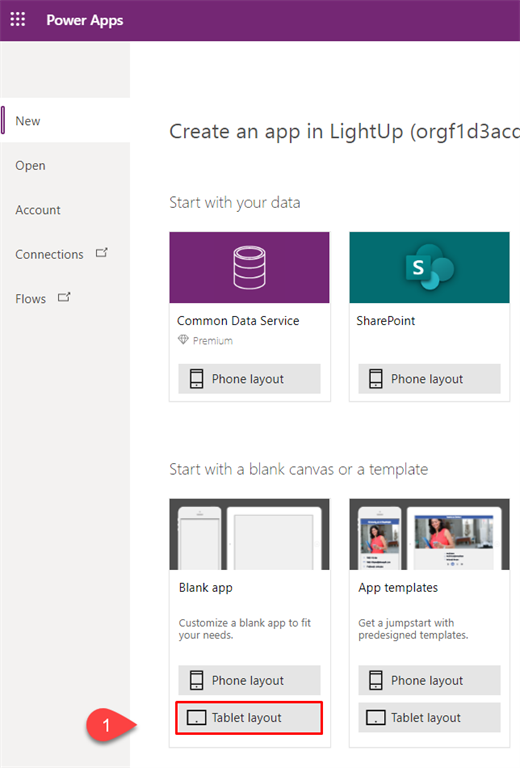The height and width of the screenshot is (768, 520).
Task: Click 'Get a jumpstart with predesigned templates' text
Action: (x=413, y=629)
